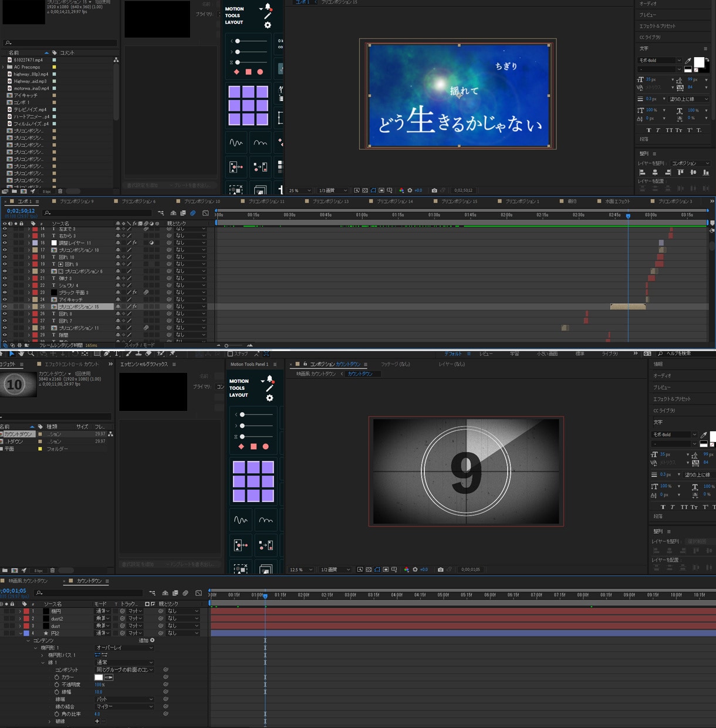Toggle the カラー property stopwatch
This screenshot has height=728, width=716.
[x=57, y=677]
